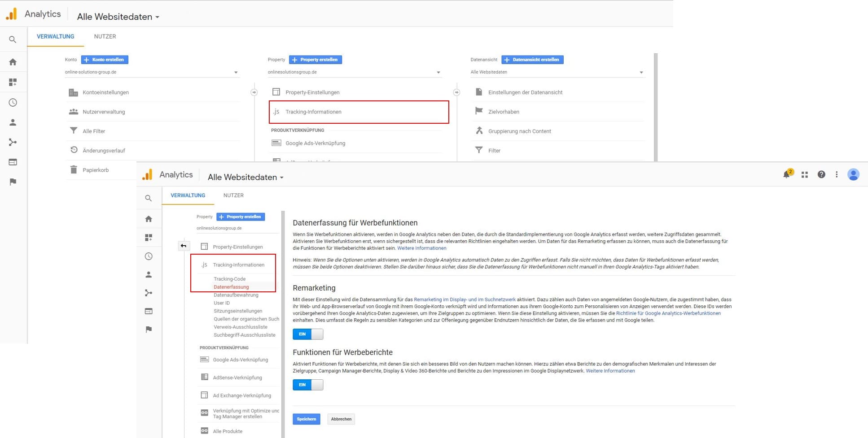Image resolution: width=868 pixels, height=438 pixels.
Task: Open the user account avatar
Action: 853,174
